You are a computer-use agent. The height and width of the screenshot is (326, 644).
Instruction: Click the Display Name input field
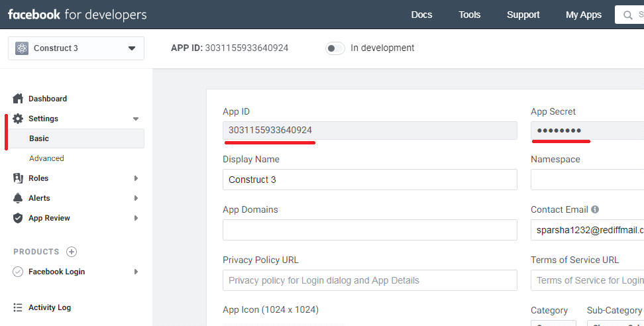tap(370, 180)
